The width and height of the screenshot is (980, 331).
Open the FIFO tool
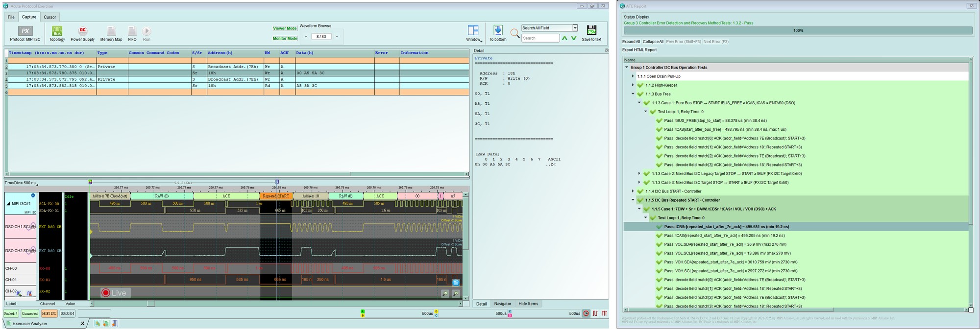point(132,34)
